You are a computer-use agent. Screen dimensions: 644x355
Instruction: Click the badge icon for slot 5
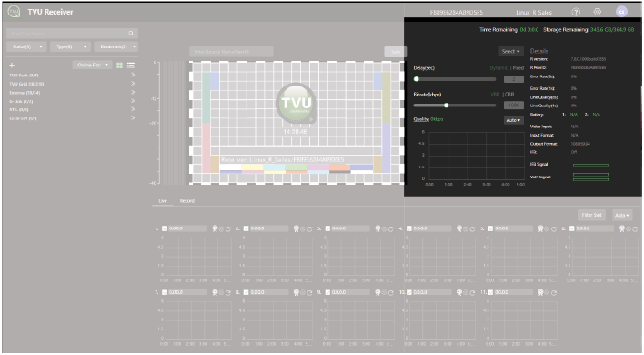[540, 228]
